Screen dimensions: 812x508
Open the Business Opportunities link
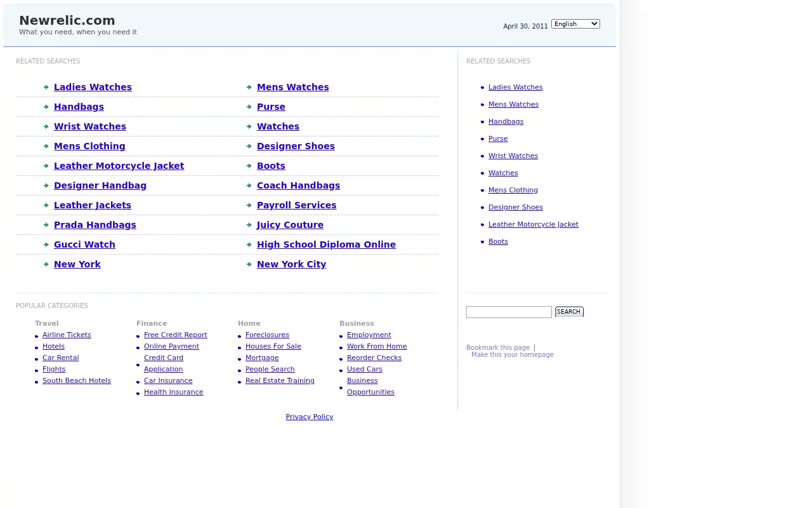click(x=370, y=387)
